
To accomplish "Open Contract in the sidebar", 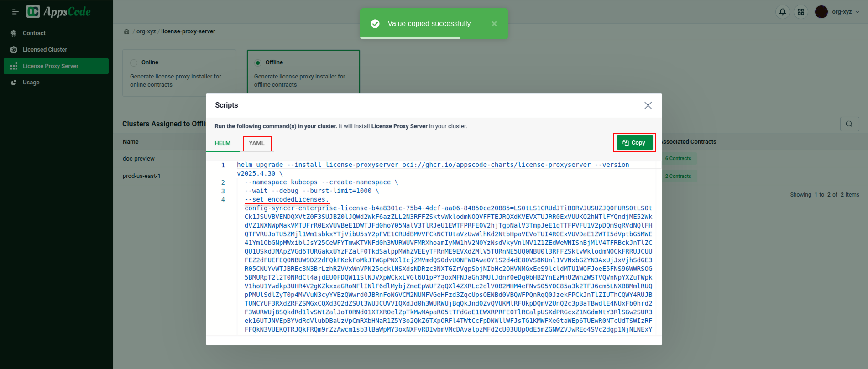I will 34,33.
